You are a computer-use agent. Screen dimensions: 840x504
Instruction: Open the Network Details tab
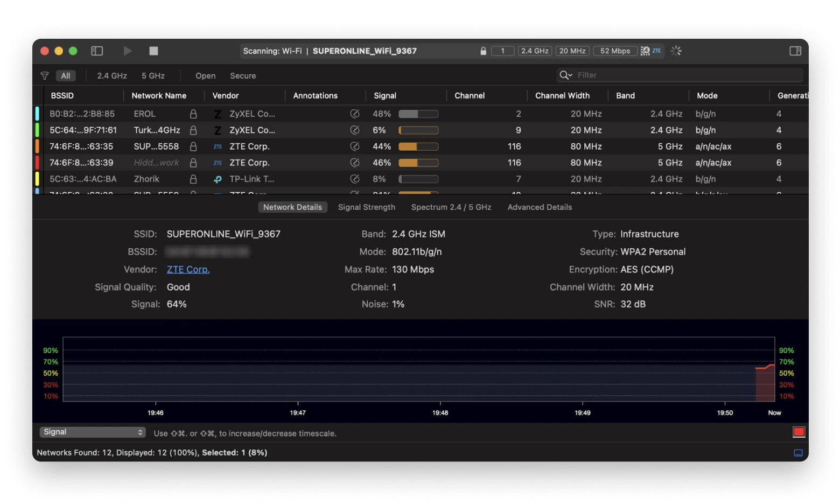tap(292, 207)
